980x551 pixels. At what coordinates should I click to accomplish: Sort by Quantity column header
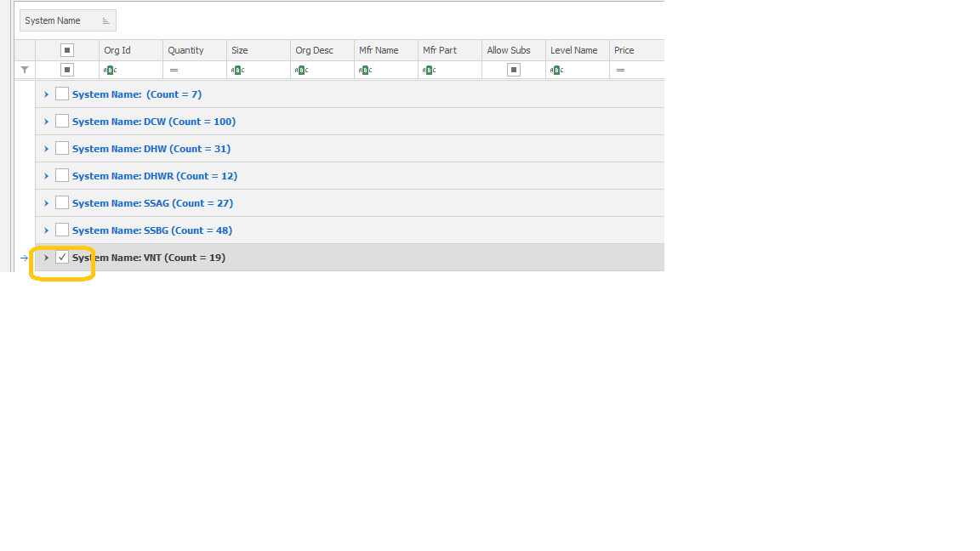pyautogui.click(x=194, y=50)
